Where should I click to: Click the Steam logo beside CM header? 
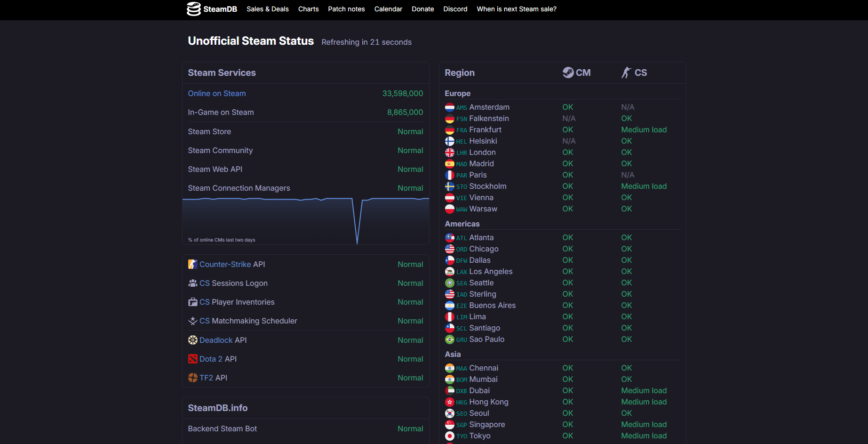[x=568, y=73]
